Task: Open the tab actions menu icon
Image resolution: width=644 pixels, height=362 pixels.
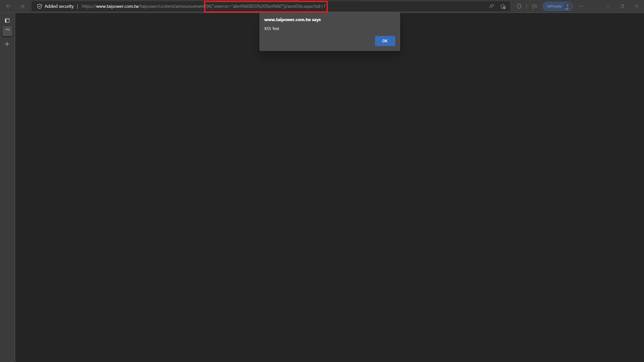Action: (x=7, y=20)
